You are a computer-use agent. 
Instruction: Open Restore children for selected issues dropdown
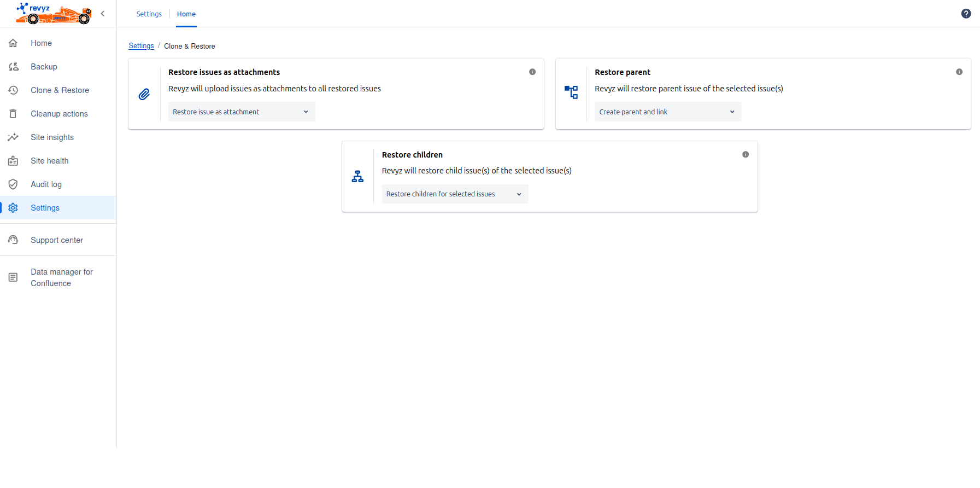click(x=454, y=194)
